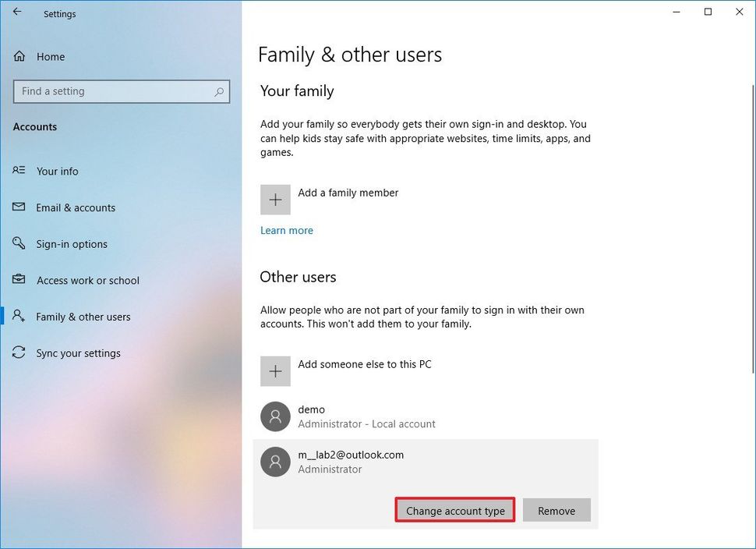Click the Family & other users people icon
This screenshot has height=549, width=756.
click(18, 316)
